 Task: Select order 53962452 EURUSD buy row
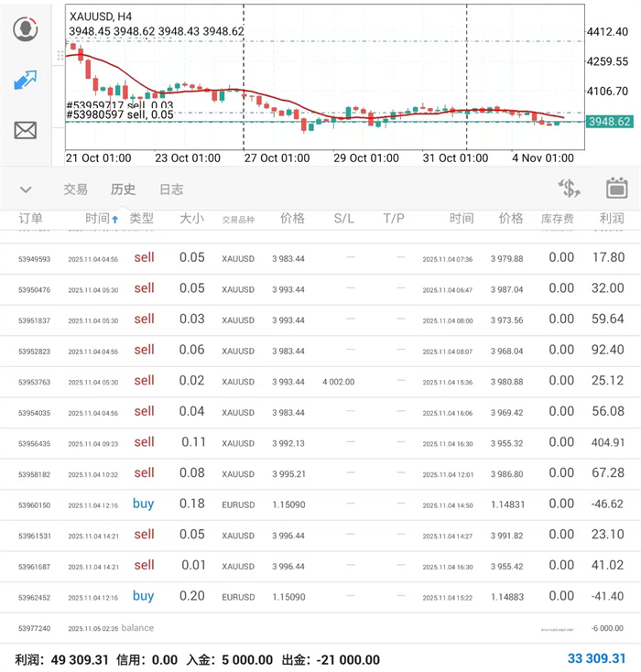(x=320, y=598)
